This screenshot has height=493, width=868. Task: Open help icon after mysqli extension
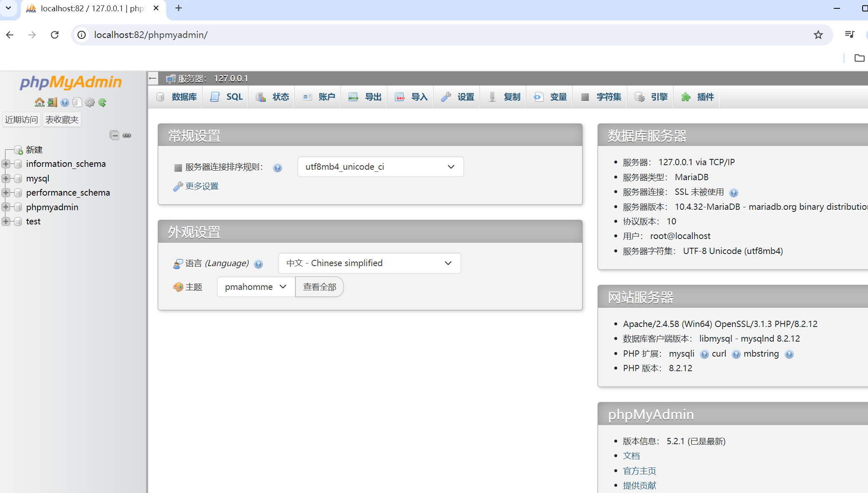click(x=704, y=354)
